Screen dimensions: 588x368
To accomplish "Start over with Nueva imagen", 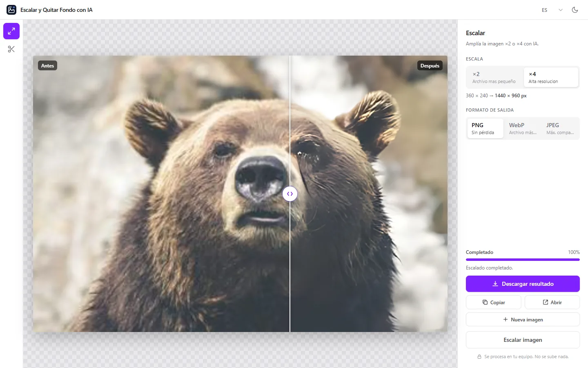I will coord(523,319).
